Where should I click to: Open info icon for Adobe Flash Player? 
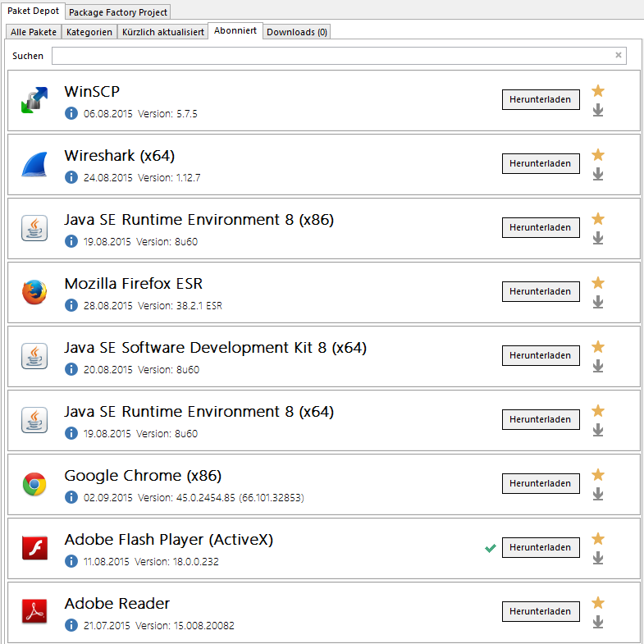(x=71, y=561)
